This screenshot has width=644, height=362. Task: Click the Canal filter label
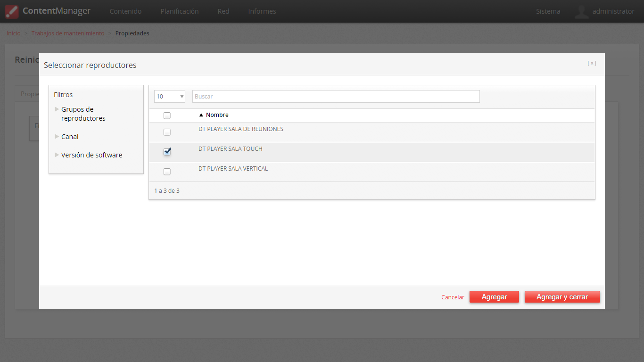click(x=70, y=137)
